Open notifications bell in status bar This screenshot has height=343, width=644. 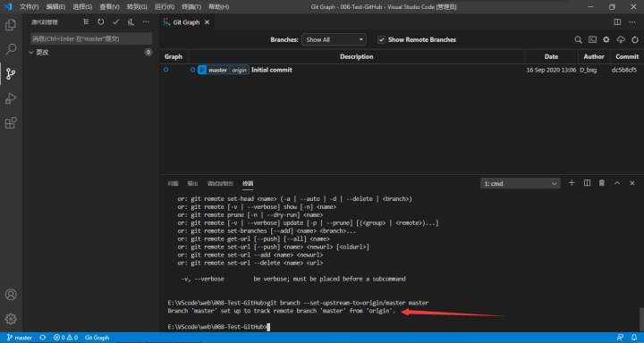(634, 338)
